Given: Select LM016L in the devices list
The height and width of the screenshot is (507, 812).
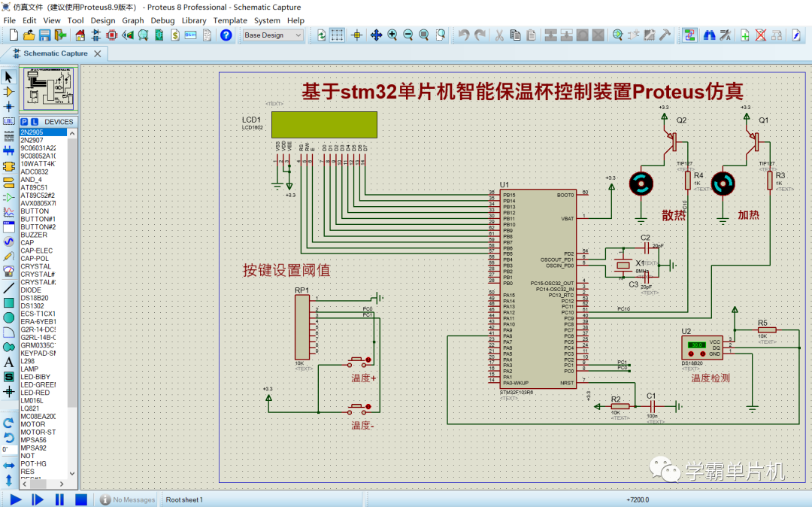Looking at the screenshot, I should click(44, 401).
